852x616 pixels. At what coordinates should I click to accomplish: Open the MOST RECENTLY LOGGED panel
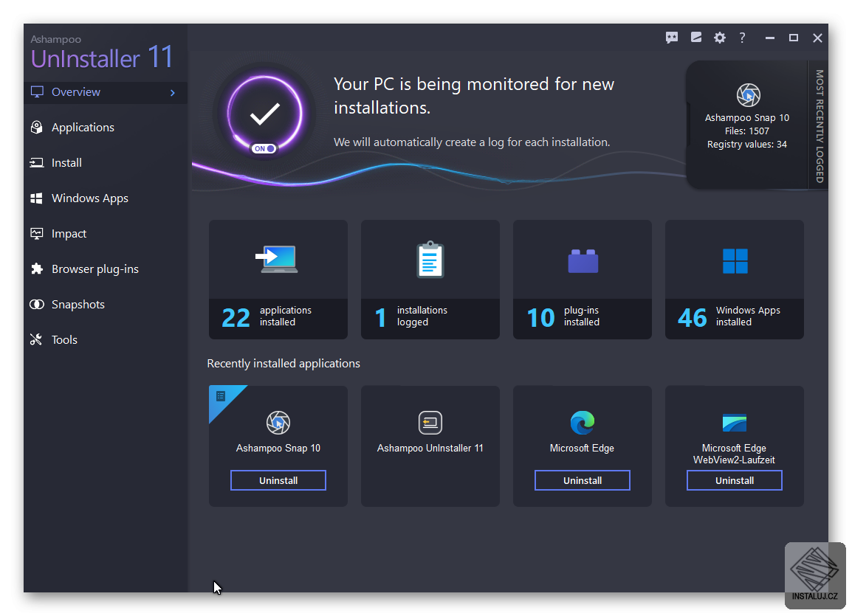[x=749, y=124]
